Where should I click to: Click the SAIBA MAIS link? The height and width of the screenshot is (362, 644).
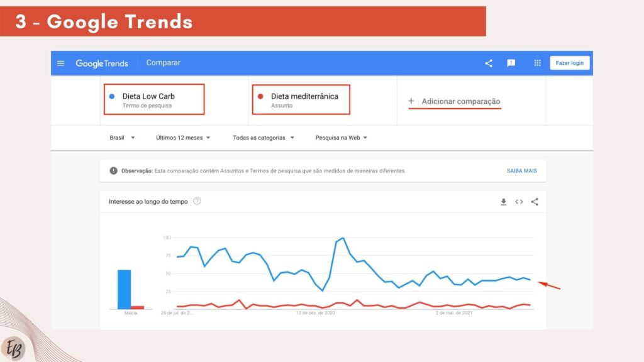click(x=521, y=171)
